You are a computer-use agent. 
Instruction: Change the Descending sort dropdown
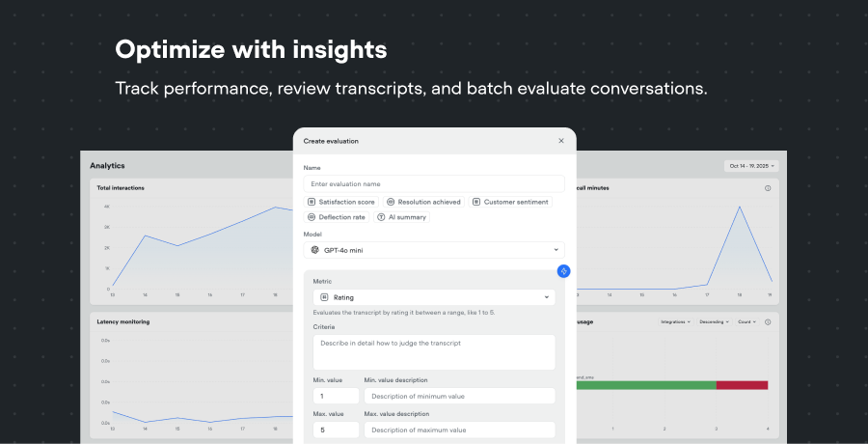pyautogui.click(x=714, y=322)
